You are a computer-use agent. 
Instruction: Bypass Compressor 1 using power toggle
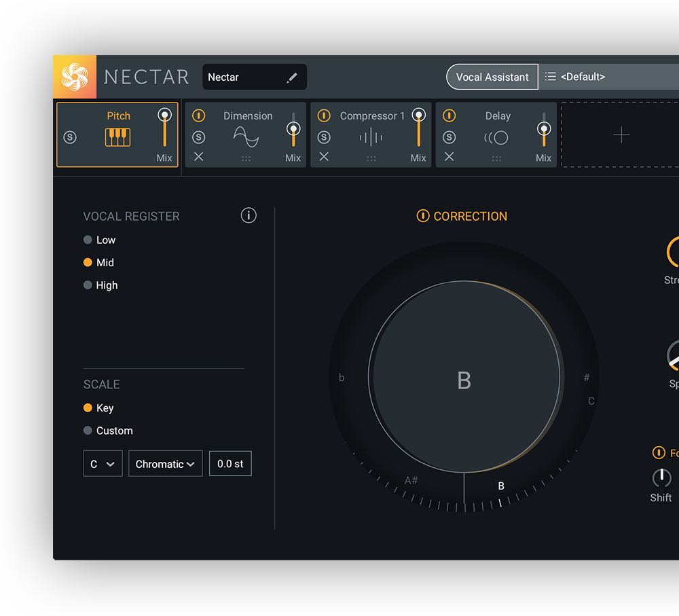(324, 116)
